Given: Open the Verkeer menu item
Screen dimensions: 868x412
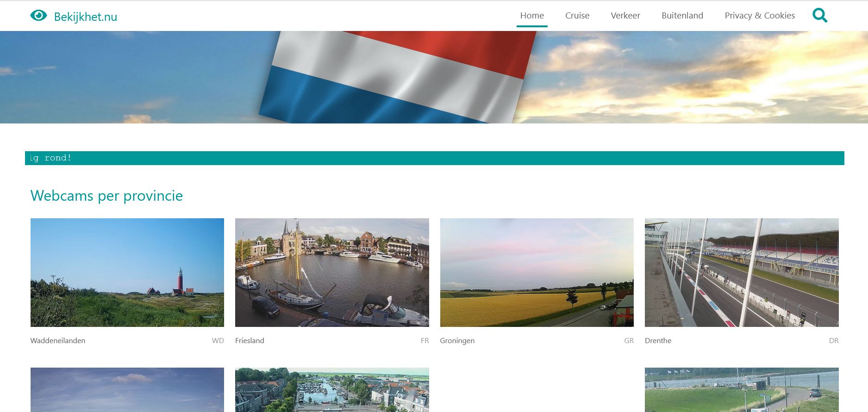Looking at the screenshot, I should tap(625, 15).
